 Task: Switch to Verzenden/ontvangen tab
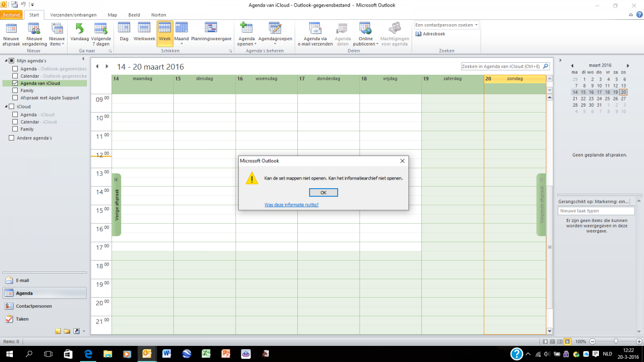(x=72, y=15)
